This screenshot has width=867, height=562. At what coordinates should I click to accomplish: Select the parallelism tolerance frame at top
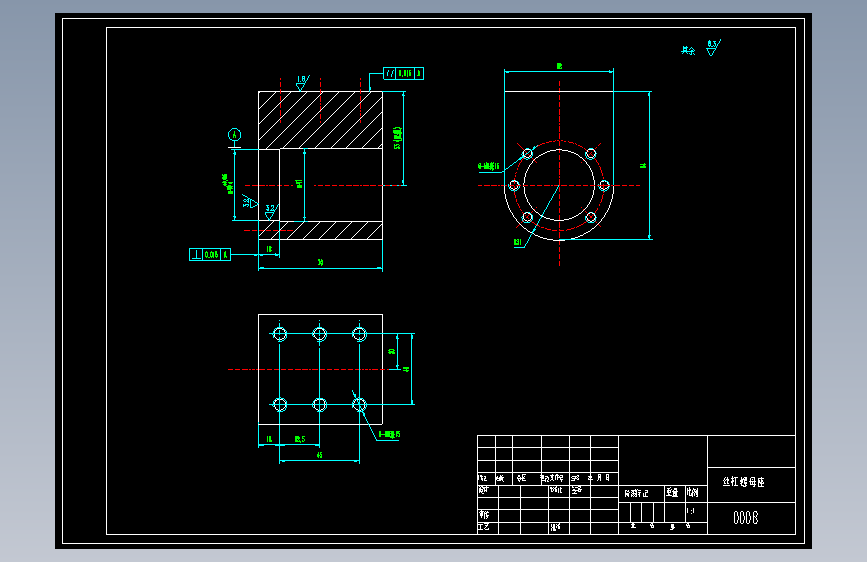pos(404,74)
